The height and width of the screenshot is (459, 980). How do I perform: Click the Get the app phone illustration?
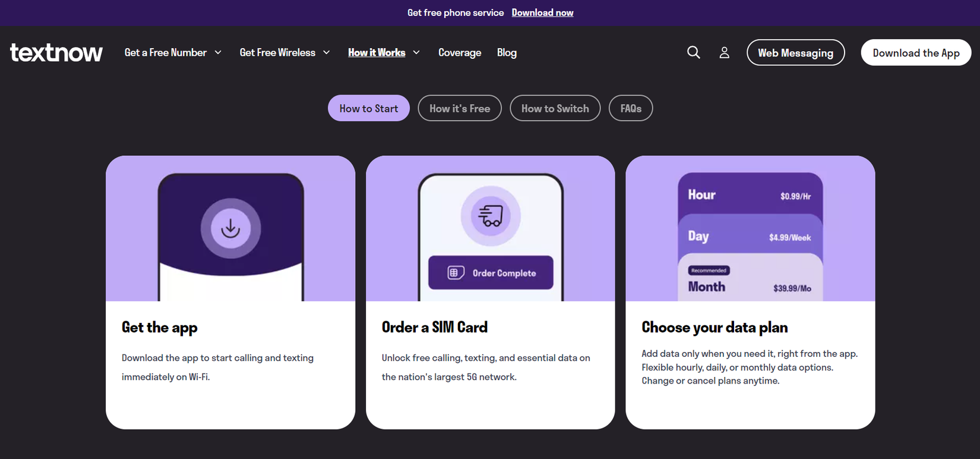(230, 237)
